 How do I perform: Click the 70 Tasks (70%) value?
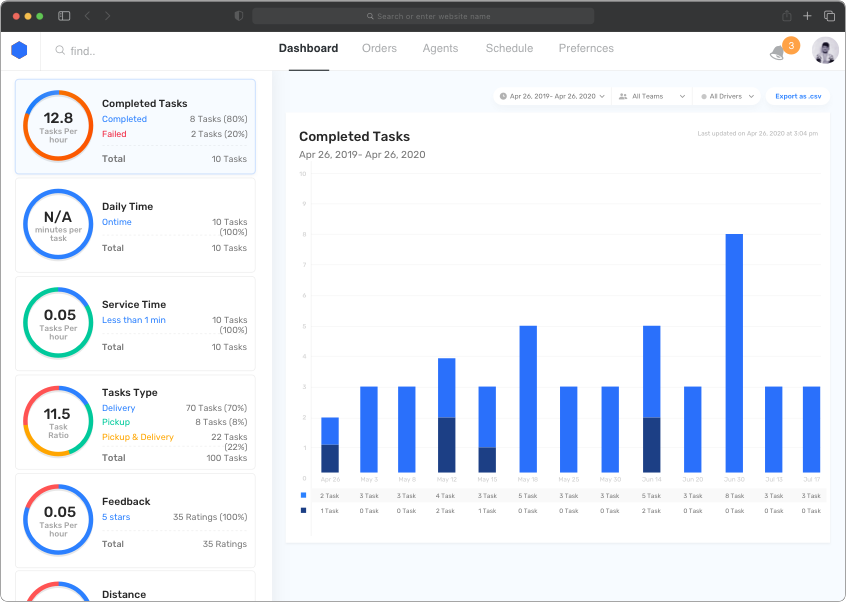point(216,408)
